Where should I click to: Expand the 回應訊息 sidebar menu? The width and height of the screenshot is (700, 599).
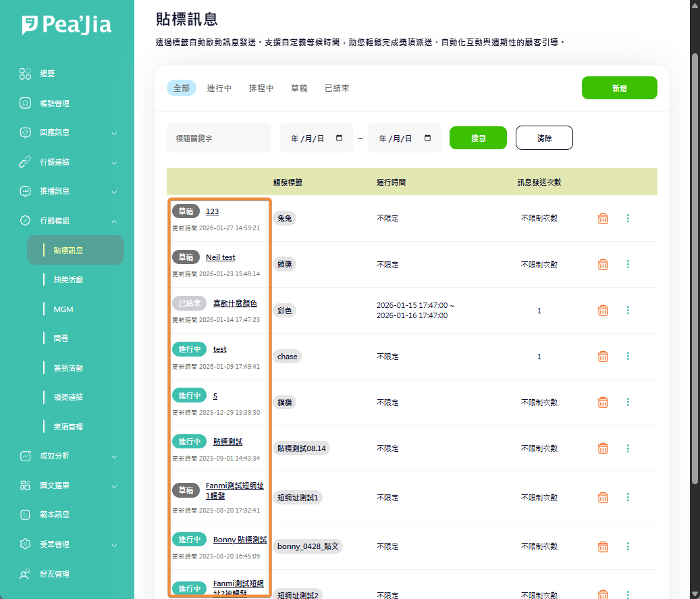(113, 133)
